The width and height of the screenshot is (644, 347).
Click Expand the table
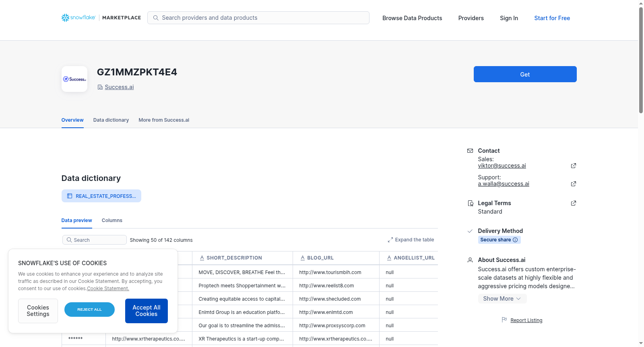point(411,240)
